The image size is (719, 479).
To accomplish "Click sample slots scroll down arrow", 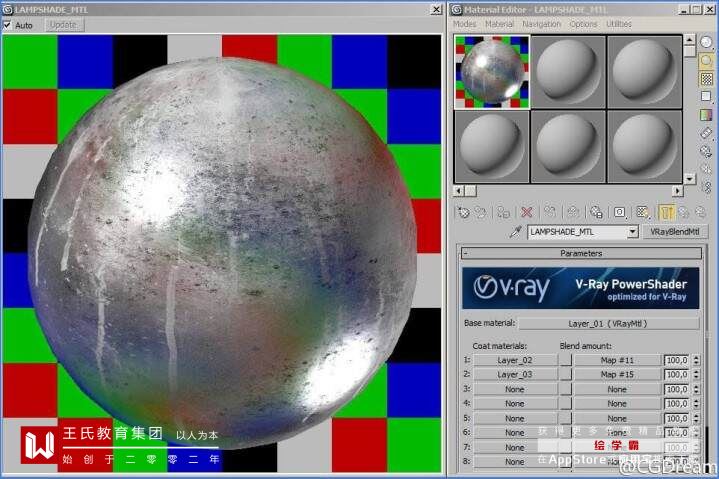I will (x=689, y=178).
